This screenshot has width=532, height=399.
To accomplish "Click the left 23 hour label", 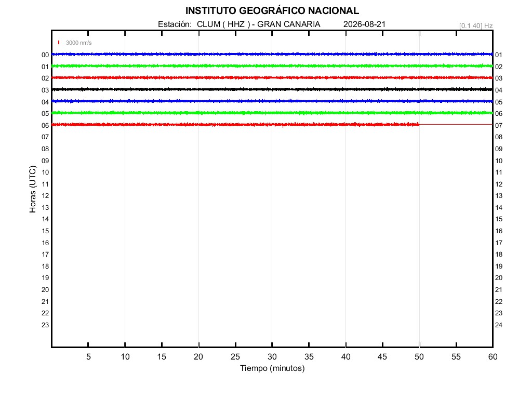I will click(x=45, y=325).
